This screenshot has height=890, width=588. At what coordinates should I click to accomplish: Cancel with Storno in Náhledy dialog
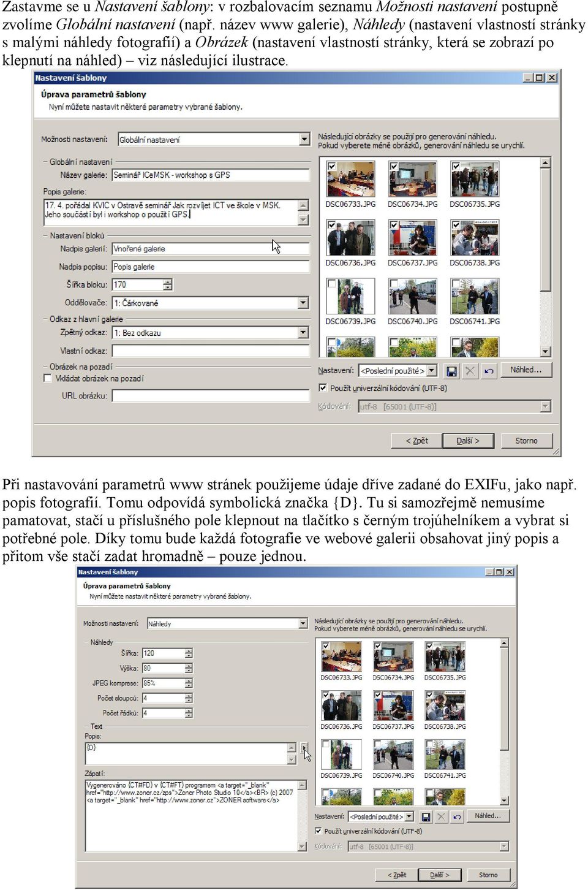[488, 875]
